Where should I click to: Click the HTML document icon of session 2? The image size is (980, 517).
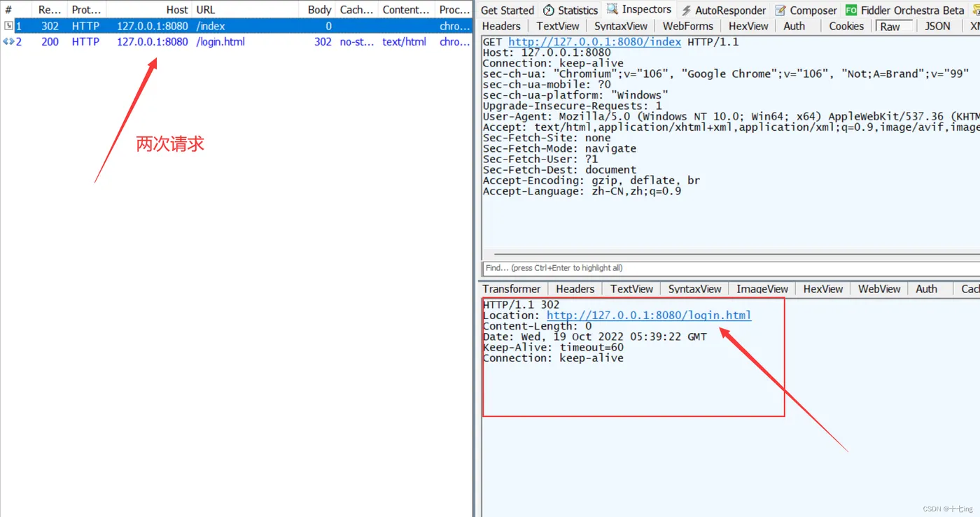tap(8, 41)
